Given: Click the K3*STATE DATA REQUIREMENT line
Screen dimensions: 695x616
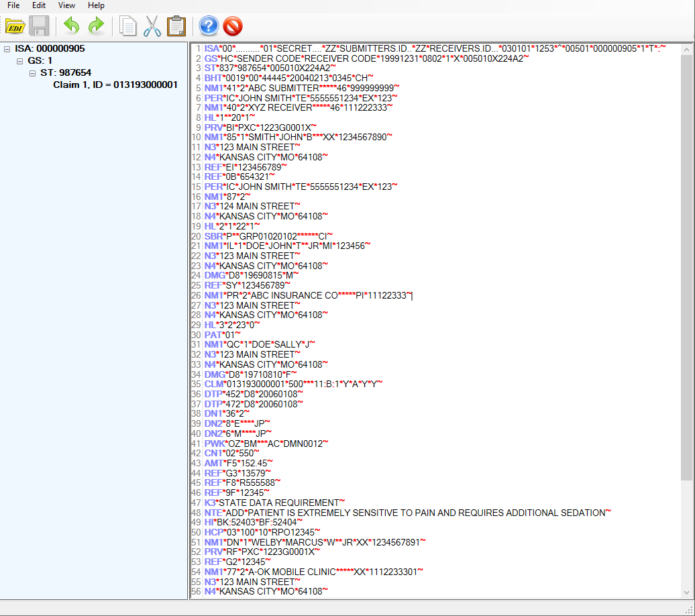Looking at the screenshot, I should tap(274, 503).
